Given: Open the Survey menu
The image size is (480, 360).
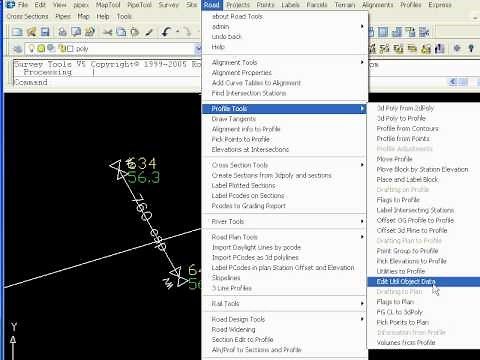Looking at the screenshot, I should [169, 5].
